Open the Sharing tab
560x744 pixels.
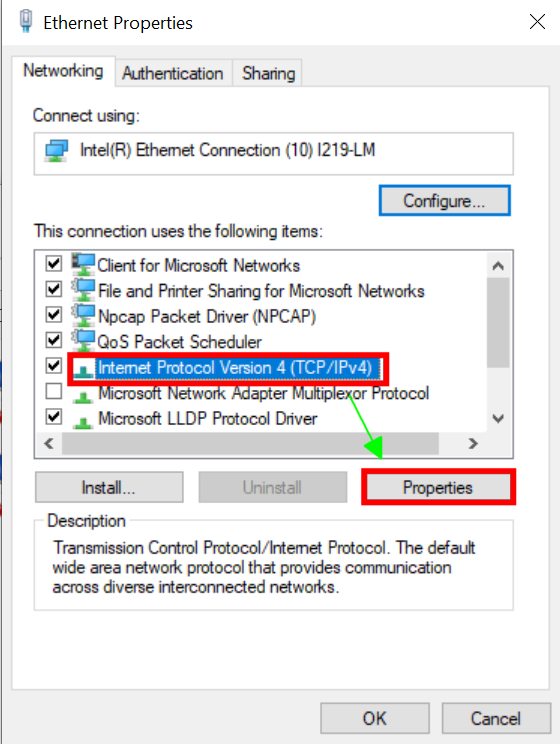pyautogui.click(x=269, y=74)
